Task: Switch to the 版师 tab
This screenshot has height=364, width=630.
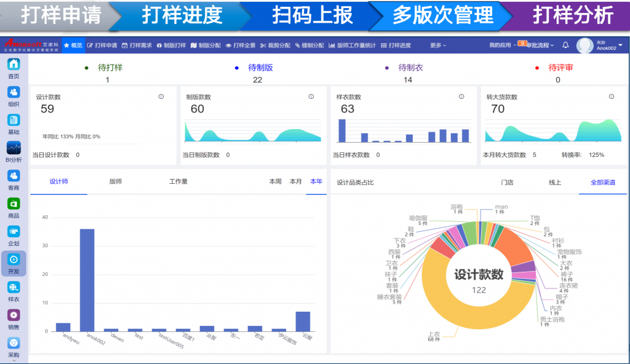Action: (x=116, y=181)
